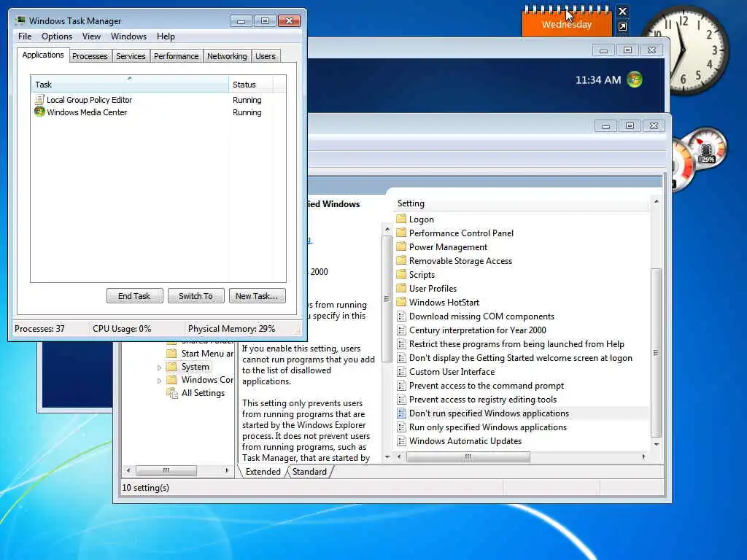This screenshot has width=747, height=560.
Task: Select 'Restrict these programs from being launched from Help'
Action: point(516,344)
